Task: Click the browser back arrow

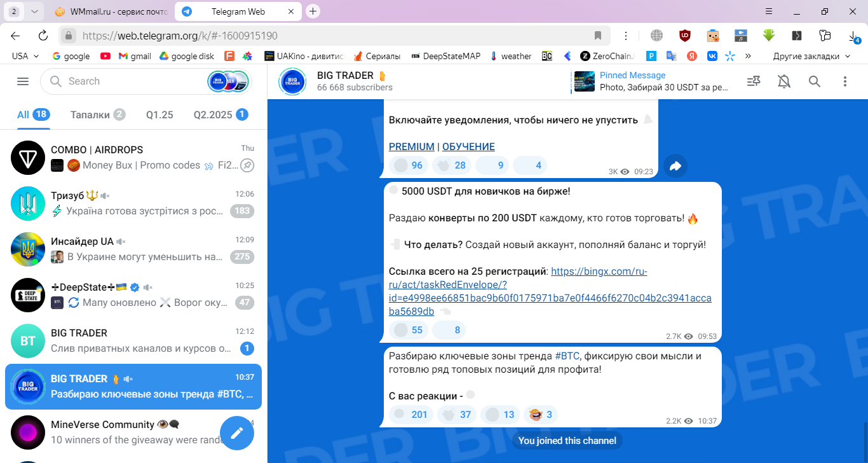Action: 15,36
